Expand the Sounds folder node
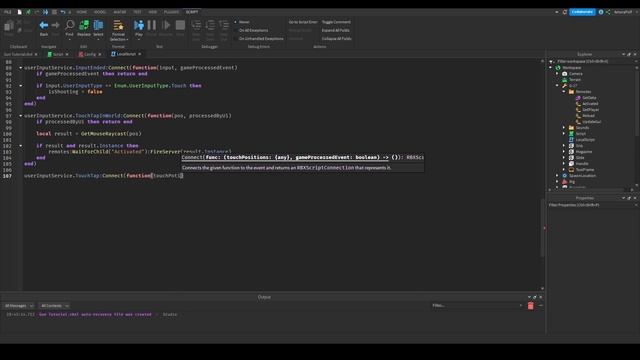Image resolution: width=640 pixels, height=360 pixels. [x=564, y=128]
